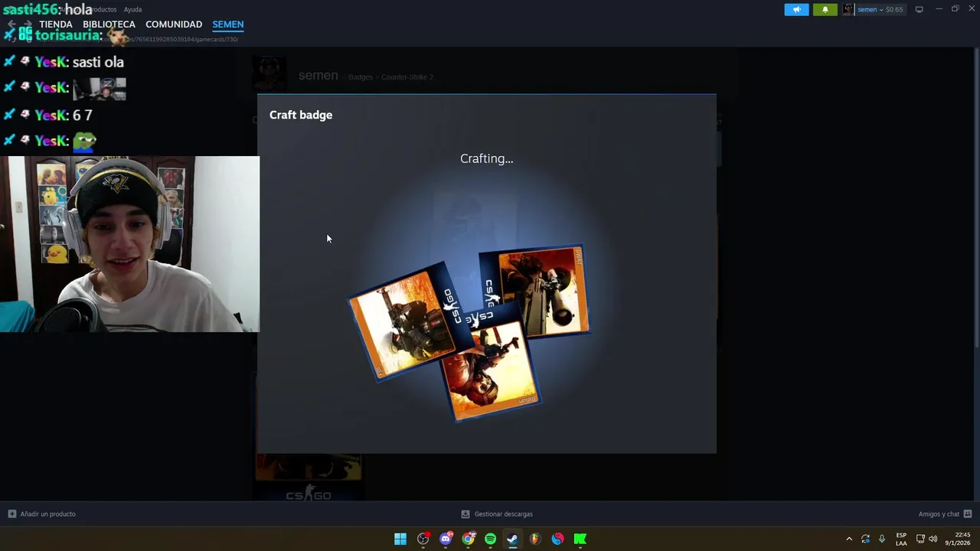Screen dimensions: 980x551
Task: Open the Ayuda menu
Action: pos(132,9)
